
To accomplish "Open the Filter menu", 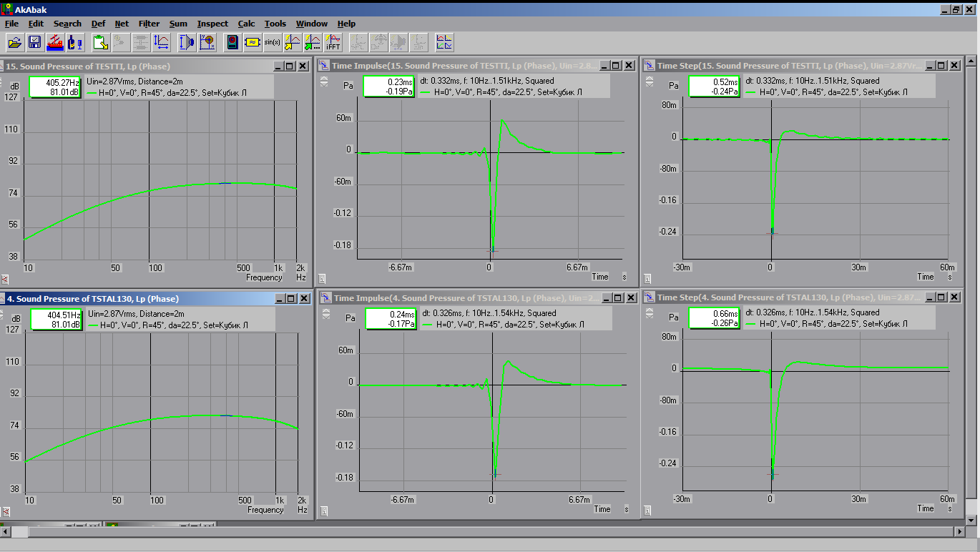I will (x=149, y=24).
